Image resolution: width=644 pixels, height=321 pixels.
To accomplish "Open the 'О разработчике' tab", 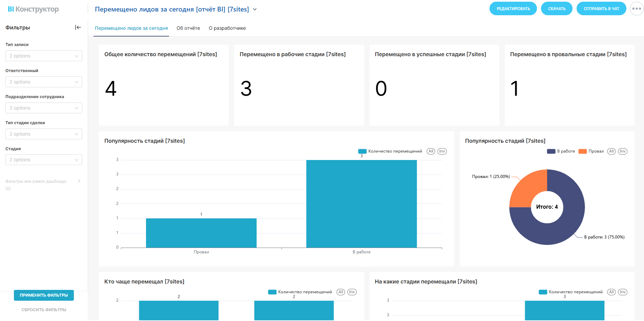I will [x=227, y=28].
